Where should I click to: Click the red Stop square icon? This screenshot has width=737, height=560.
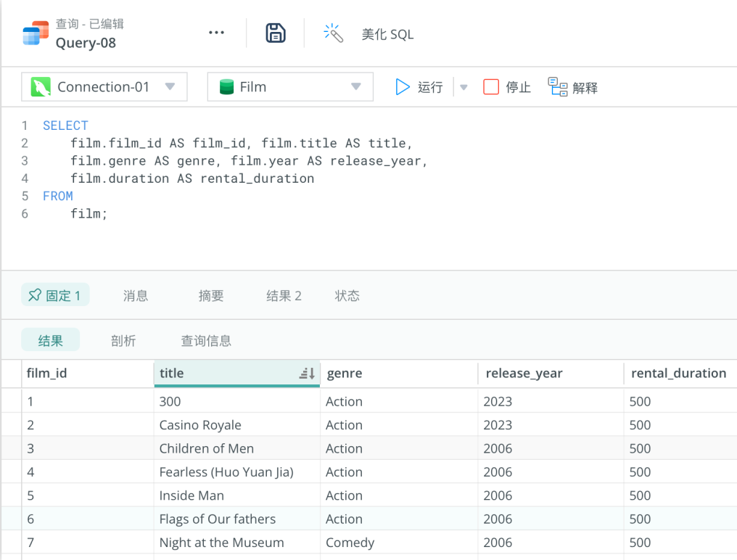coord(491,87)
